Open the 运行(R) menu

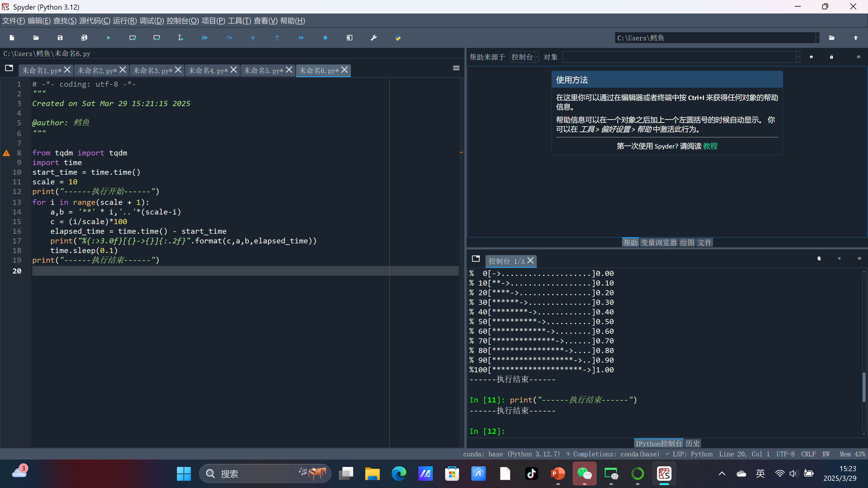coord(125,21)
